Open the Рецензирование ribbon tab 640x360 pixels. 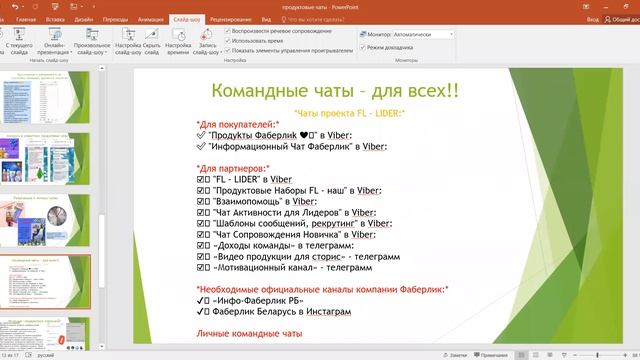pos(231,19)
